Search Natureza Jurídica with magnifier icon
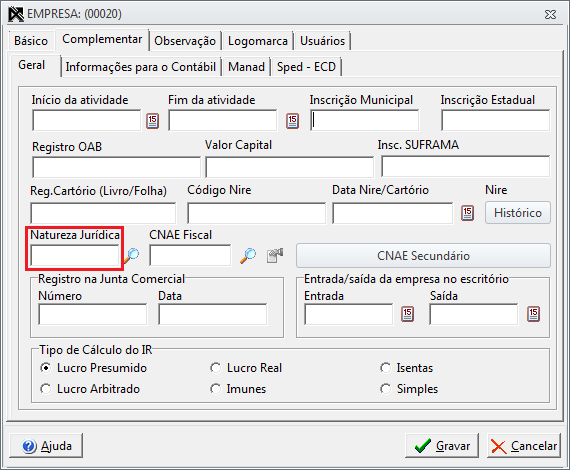The height and width of the screenshot is (470, 570). click(x=132, y=256)
